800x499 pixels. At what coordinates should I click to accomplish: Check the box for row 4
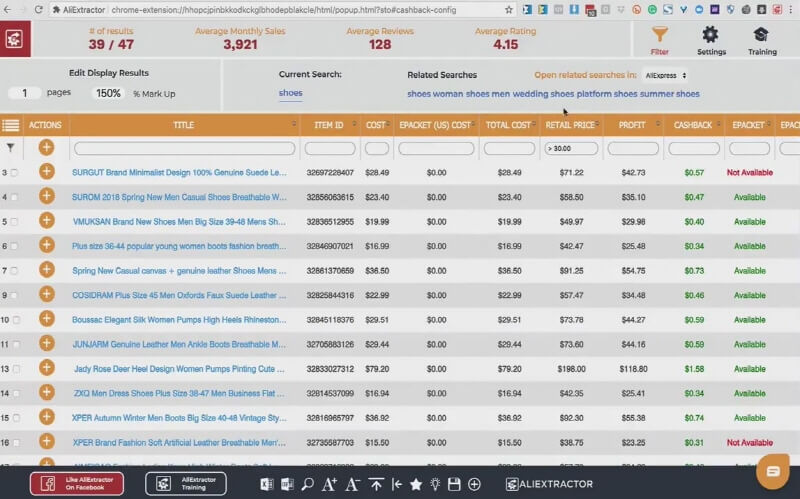[x=14, y=197]
